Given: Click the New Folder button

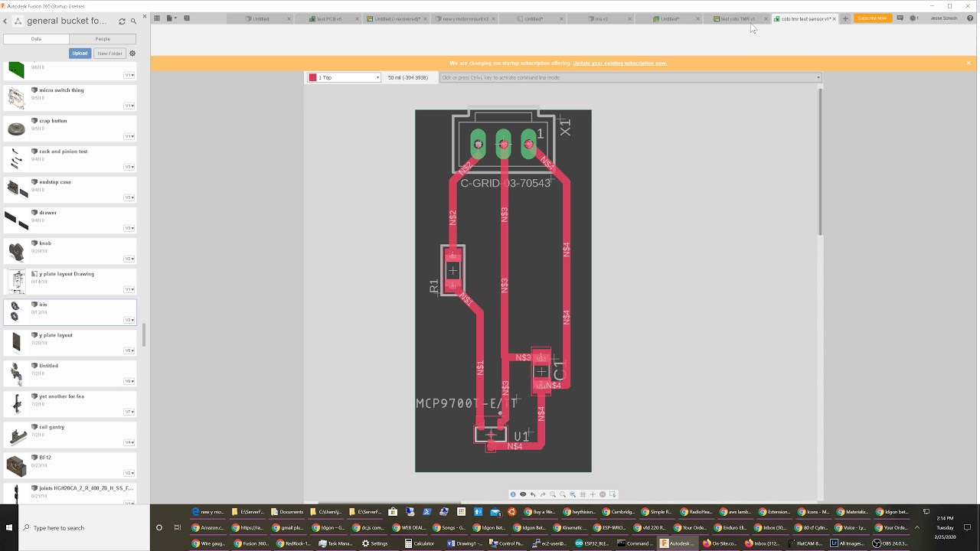Looking at the screenshot, I should coord(109,54).
